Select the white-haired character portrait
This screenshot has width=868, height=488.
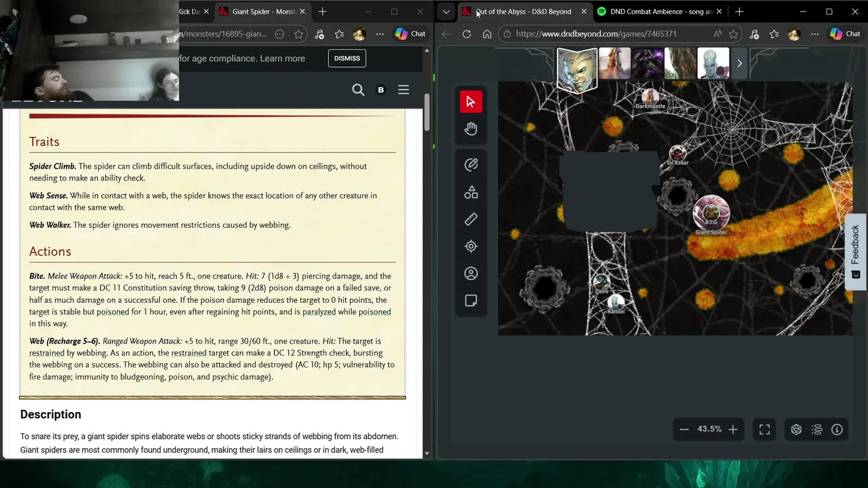tap(713, 64)
